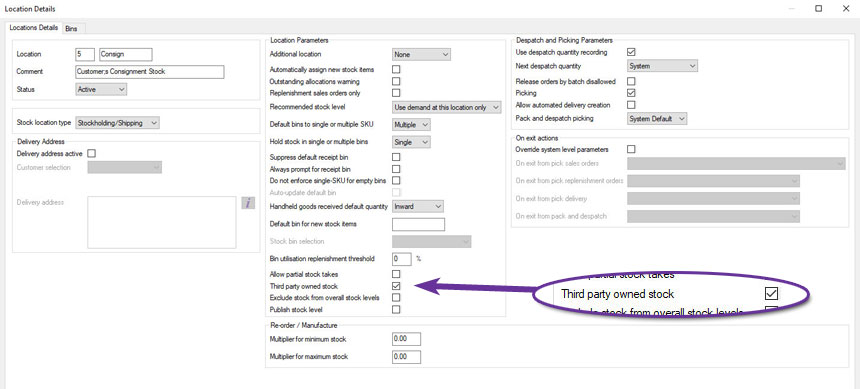
Task: Enable Allow automated delivery creation
Action: click(631, 104)
